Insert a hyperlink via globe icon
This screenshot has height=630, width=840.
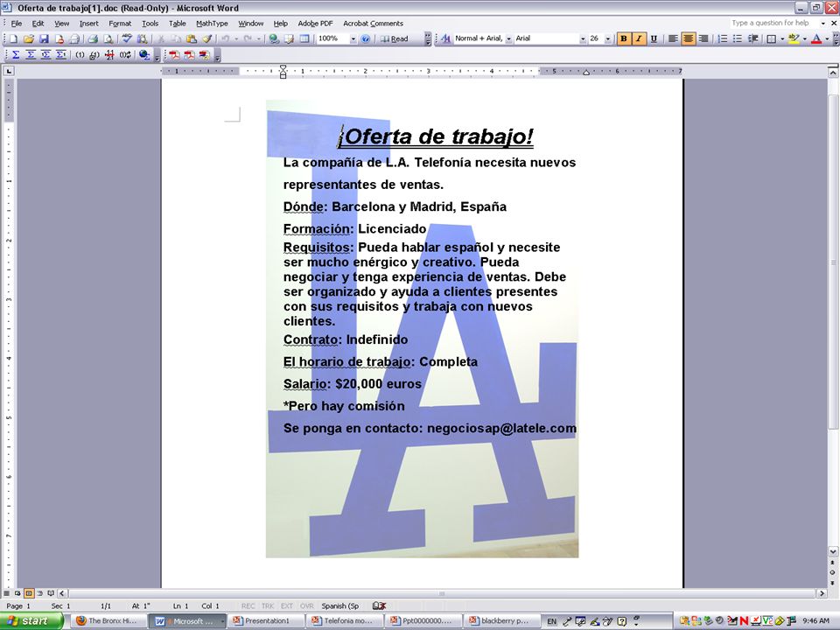(x=274, y=38)
